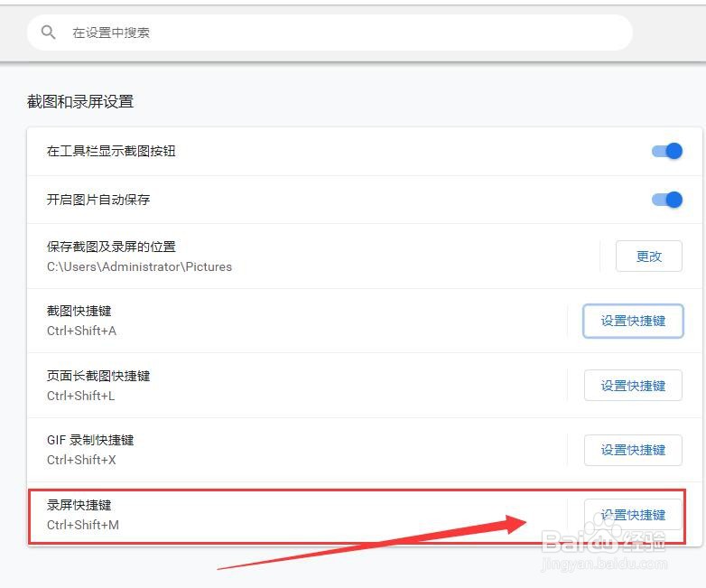Click the 在工具栏显示截图按钮 label

point(111,151)
